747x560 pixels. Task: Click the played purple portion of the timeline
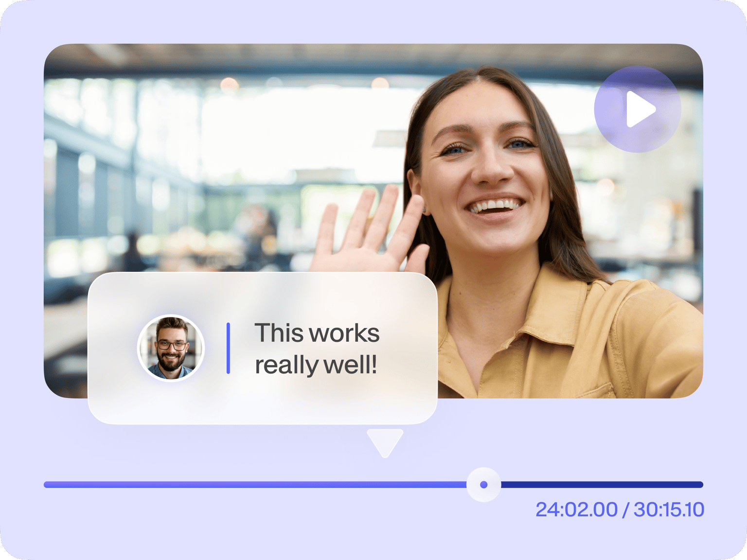click(x=255, y=485)
